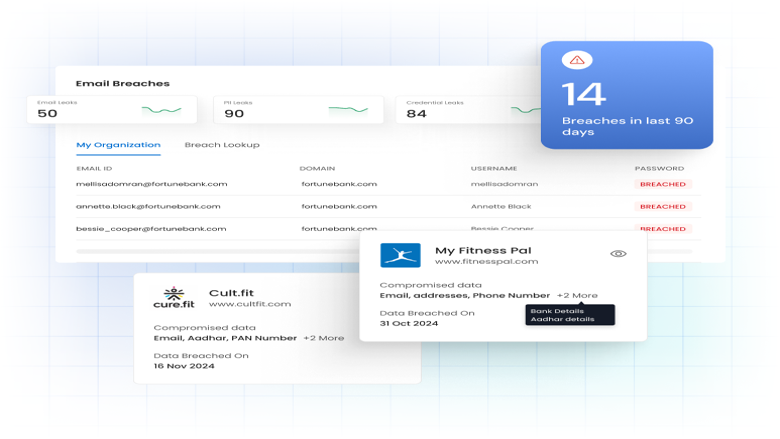This screenshot has height=439, width=780.
Task: Click 'Aadhar details' in the tooltip
Action: click(x=563, y=319)
